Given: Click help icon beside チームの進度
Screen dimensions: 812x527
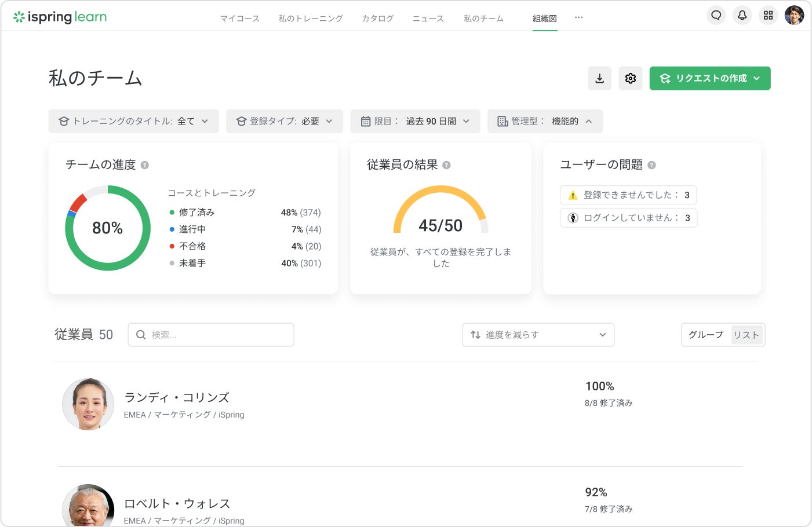Looking at the screenshot, I should (145, 165).
